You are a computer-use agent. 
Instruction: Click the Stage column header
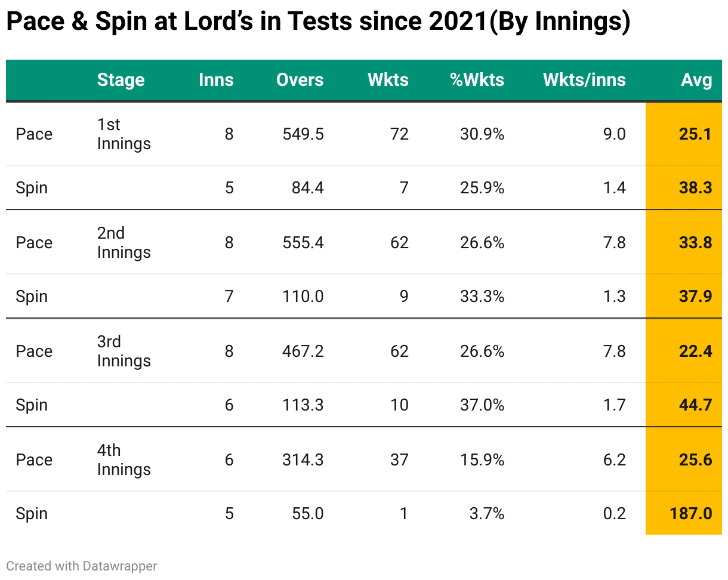pos(121,80)
